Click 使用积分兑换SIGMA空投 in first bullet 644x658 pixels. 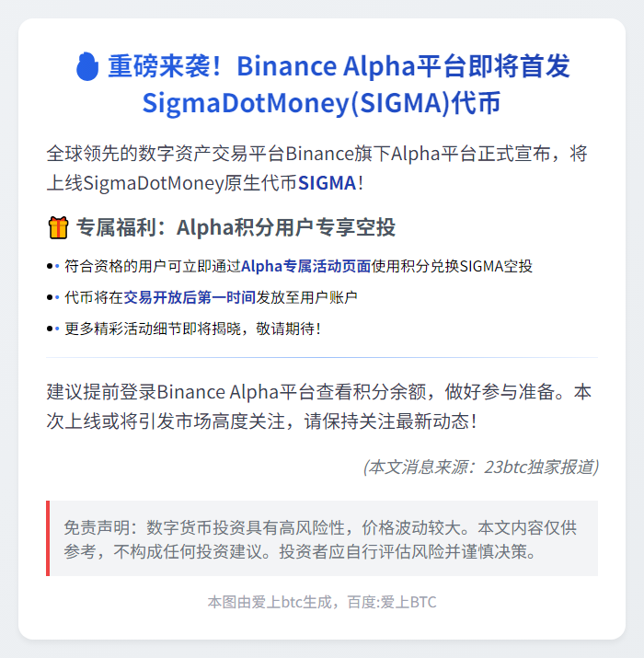tap(452, 267)
